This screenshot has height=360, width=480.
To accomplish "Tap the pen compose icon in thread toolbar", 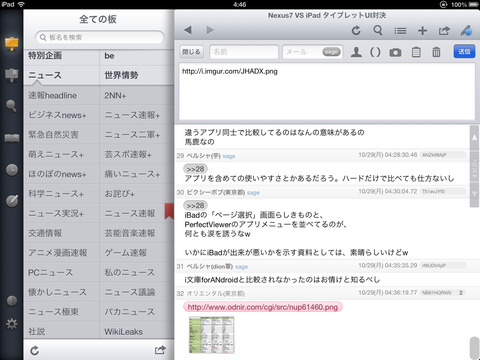I will point(466,30).
